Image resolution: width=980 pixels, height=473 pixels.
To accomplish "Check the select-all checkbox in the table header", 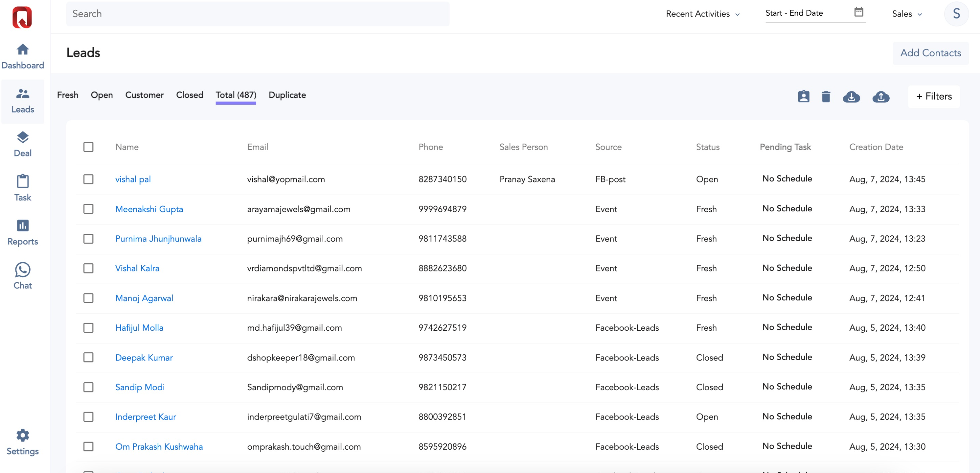I will pyautogui.click(x=88, y=147).
